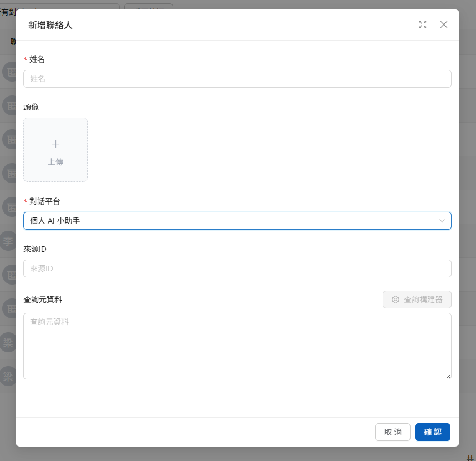Click the fullscreen expand icon in dialog header
This screenshot has height=461, width=476.
pos(423,24)
